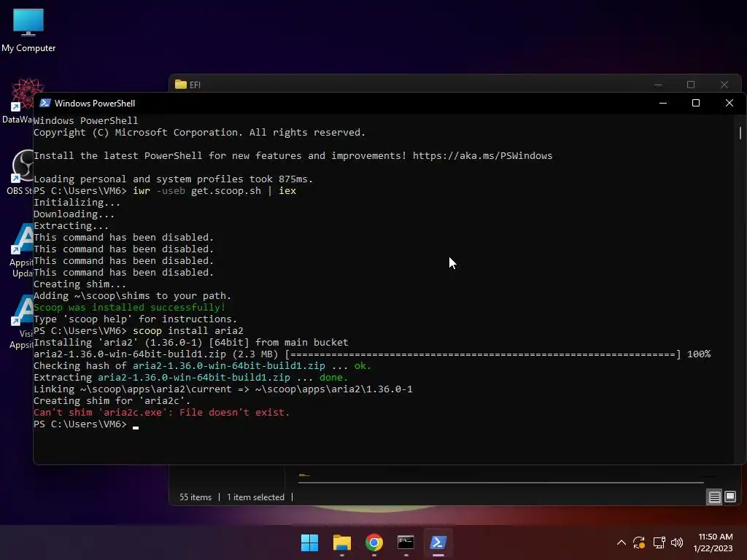Viewport: 747px width, 560px height.
Task: Click the PowerShell icon in title bar
Action: [x=45, y=103]
